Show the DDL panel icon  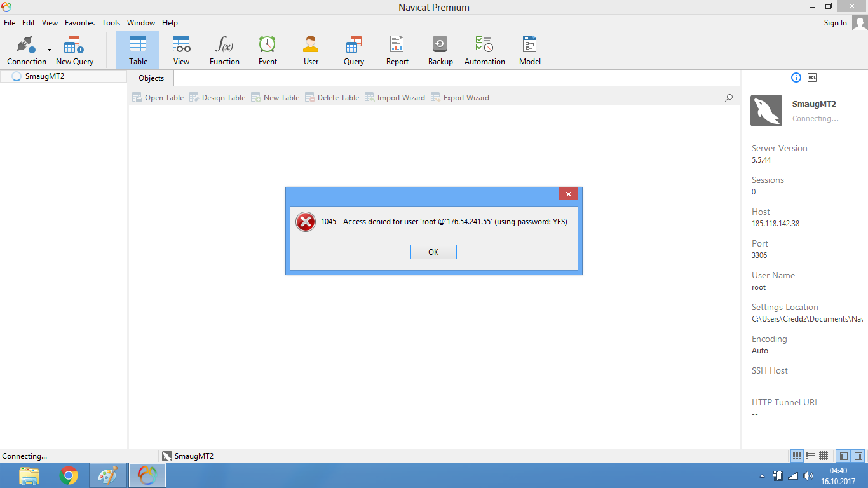tap(812, 78)
